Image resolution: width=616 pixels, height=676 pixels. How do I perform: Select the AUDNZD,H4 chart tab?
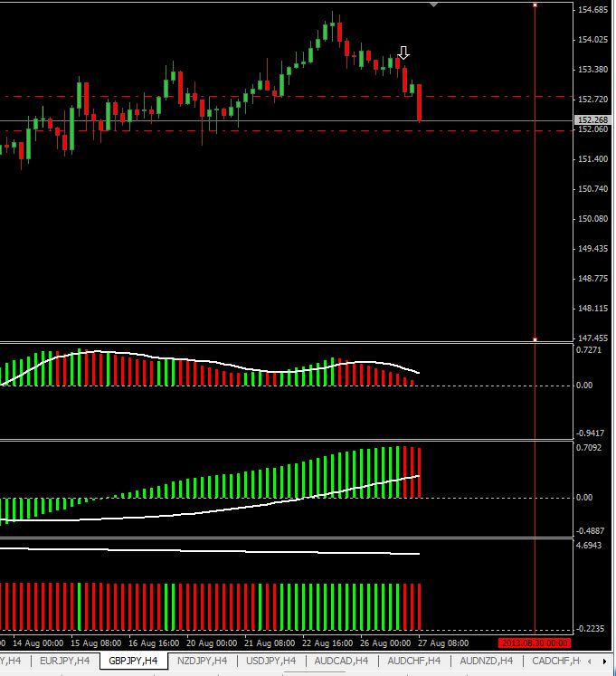487,661
